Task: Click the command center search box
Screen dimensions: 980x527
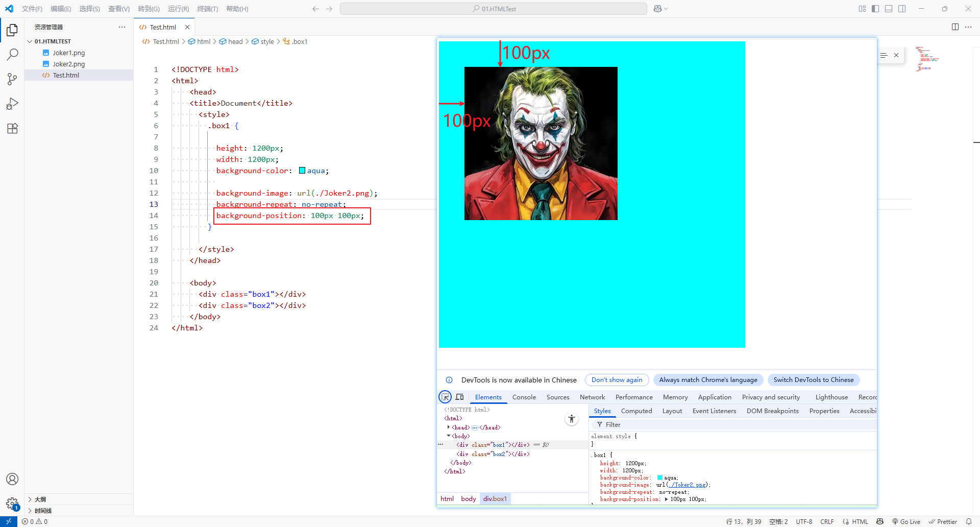Action: click(x=493, y=9)
